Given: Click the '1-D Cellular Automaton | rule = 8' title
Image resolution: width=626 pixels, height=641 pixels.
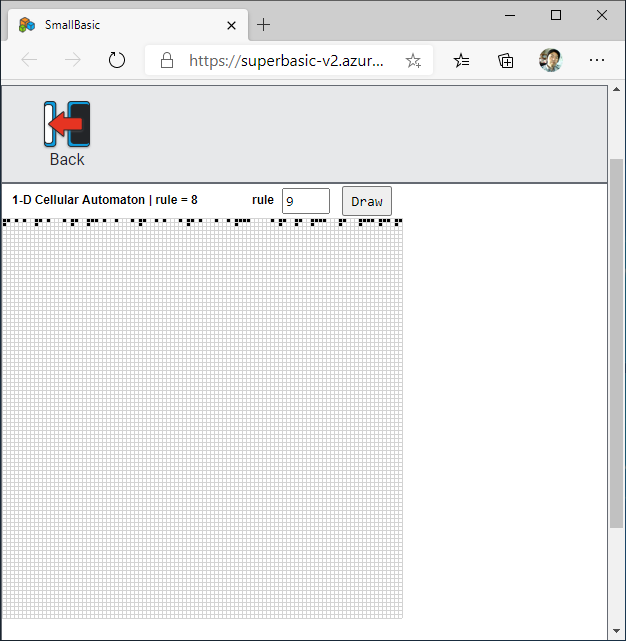Looking at the screenshot, I should [105, 200].
